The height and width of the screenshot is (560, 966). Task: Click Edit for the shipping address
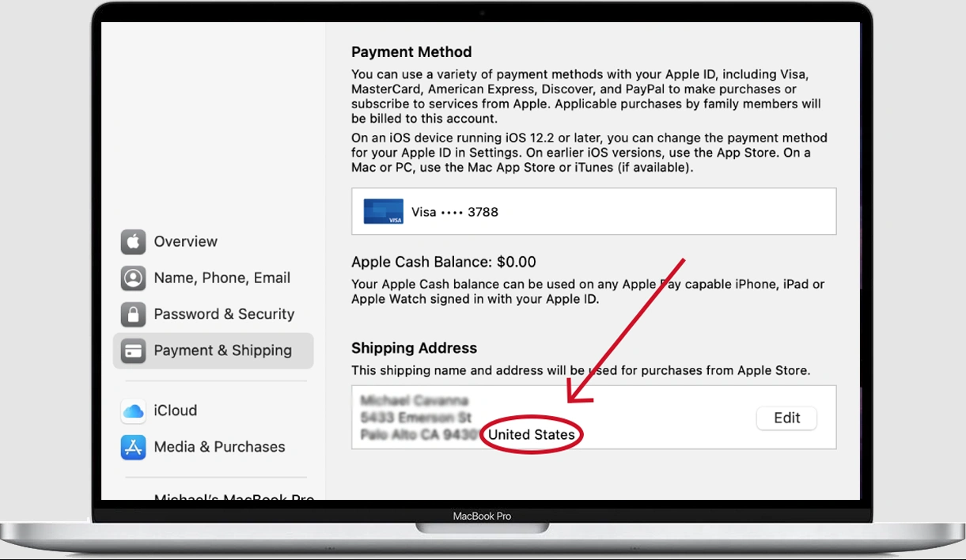[x=786, y=418]
